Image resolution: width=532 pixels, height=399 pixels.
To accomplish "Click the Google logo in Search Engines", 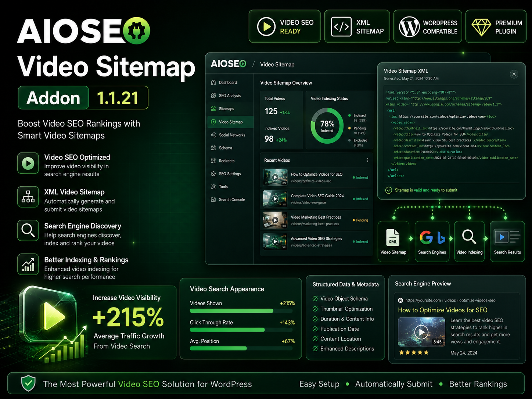I will click(426, 237).
